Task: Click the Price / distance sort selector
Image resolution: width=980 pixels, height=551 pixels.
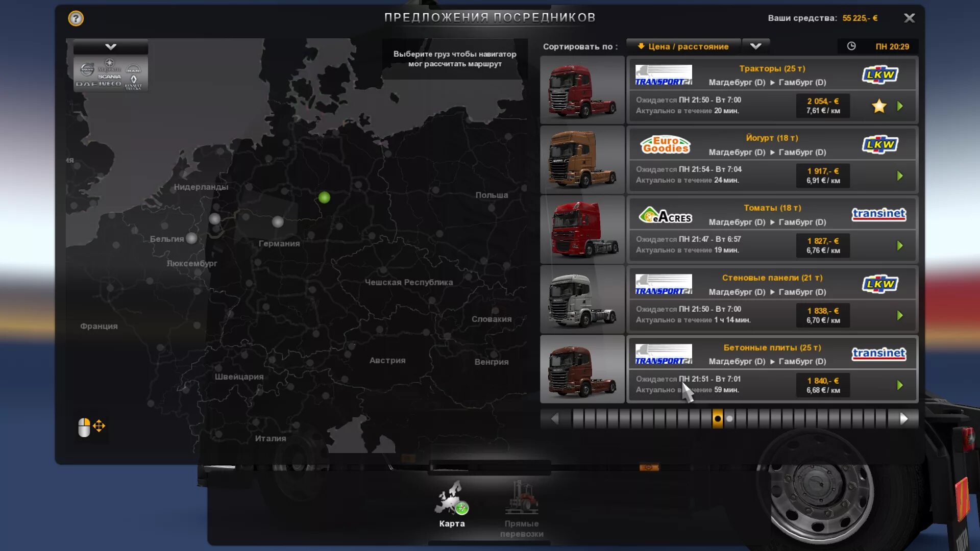Action: (683, 46)
